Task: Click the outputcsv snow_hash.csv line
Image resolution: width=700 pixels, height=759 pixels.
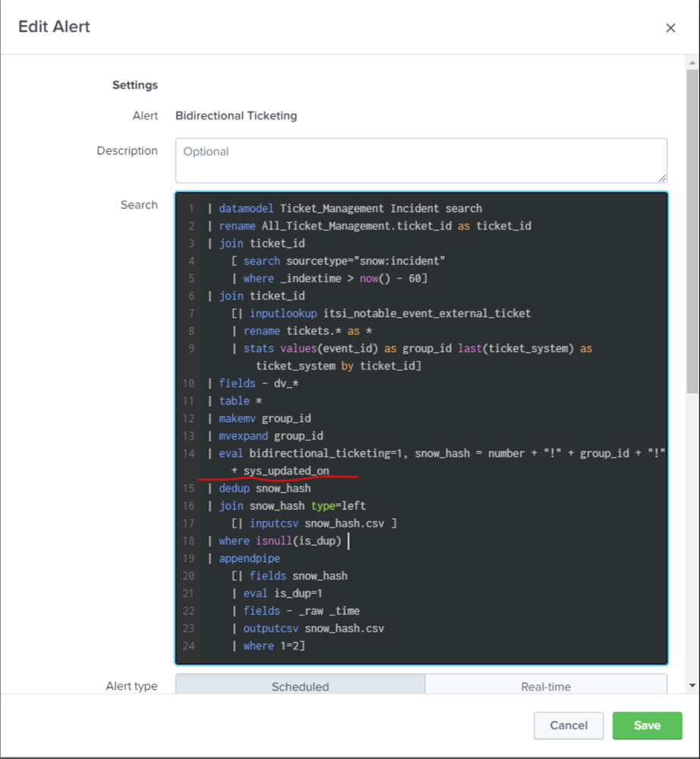Action: [314, 628]
